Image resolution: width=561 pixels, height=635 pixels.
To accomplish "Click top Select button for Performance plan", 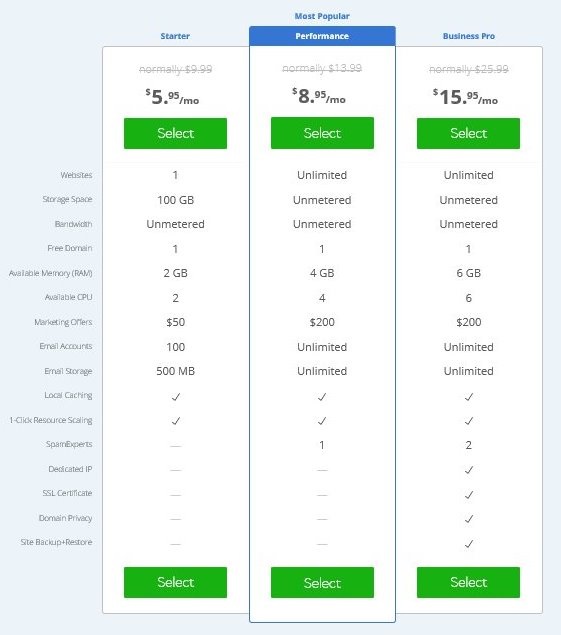I will click(322, 133).
